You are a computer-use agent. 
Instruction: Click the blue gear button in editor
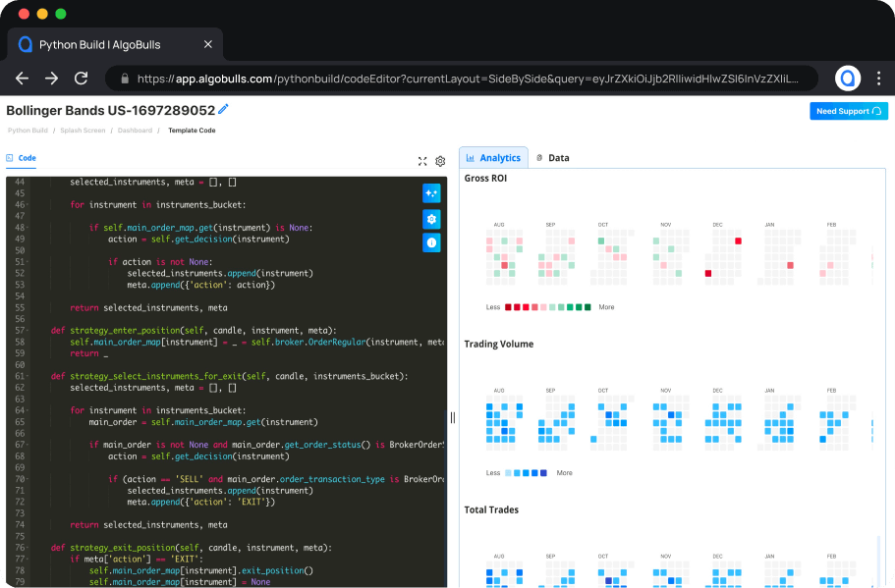(x=431, y=219)
